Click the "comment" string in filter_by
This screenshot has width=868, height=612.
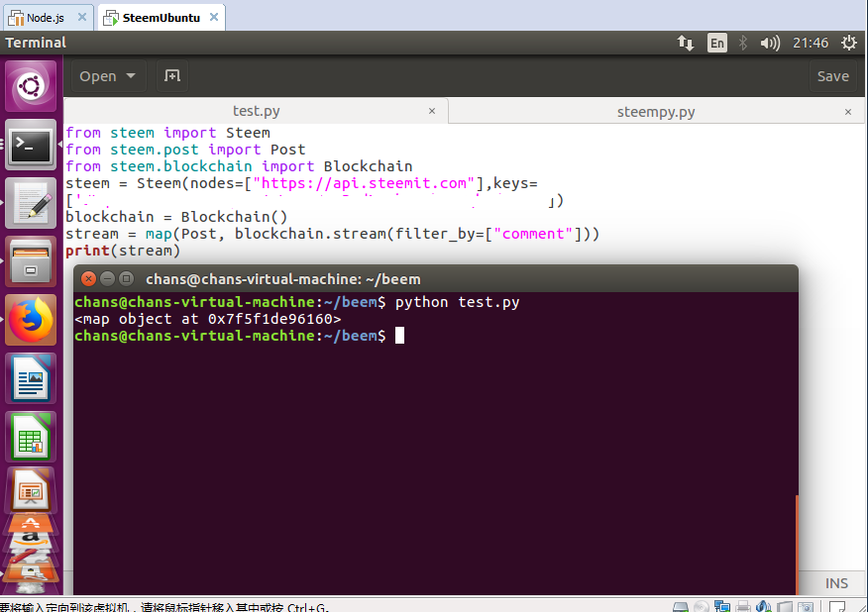(x=533, y=234)
